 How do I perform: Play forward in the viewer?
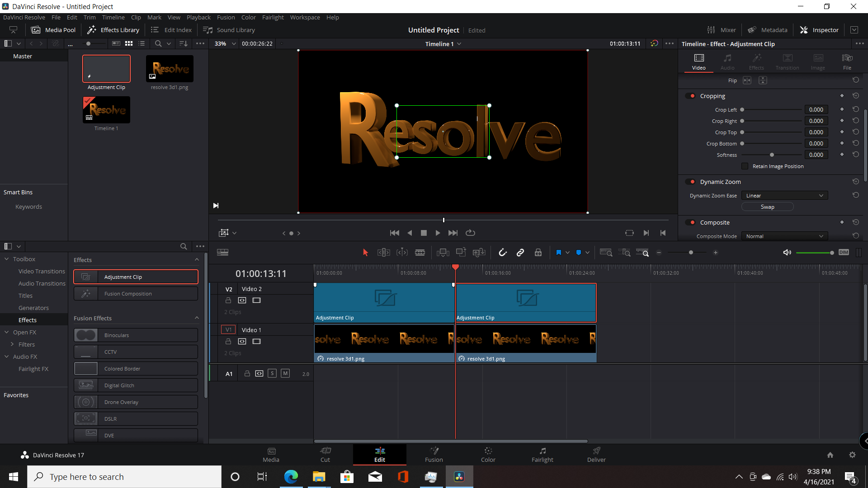coord(438,233)
